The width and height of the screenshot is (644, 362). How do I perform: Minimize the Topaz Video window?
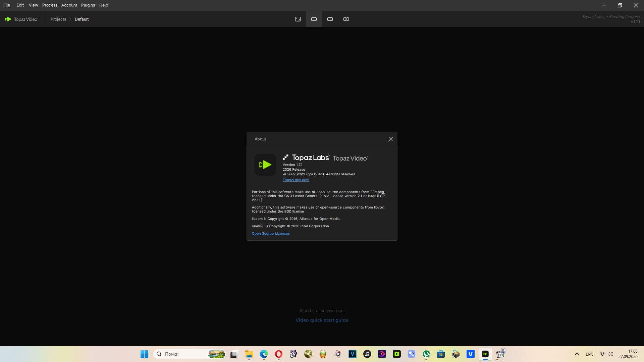pos(604,5)
